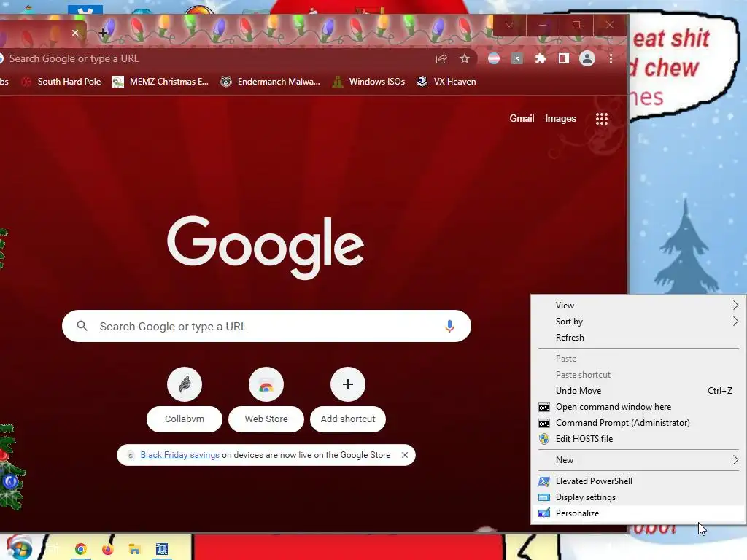Image resolution: width=747 pixels, height=560 pixels.
Task: Open Windows ISOs bookmark
Action: [x=368, y=82]
